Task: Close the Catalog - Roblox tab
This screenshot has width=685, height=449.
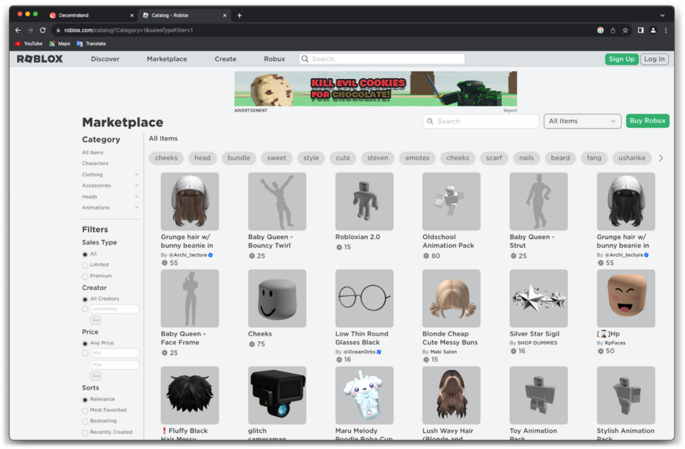Action: [225, 15]
